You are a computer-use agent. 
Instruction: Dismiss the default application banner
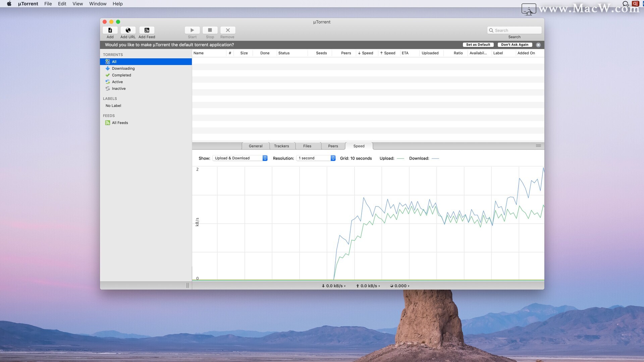(538, 45)
